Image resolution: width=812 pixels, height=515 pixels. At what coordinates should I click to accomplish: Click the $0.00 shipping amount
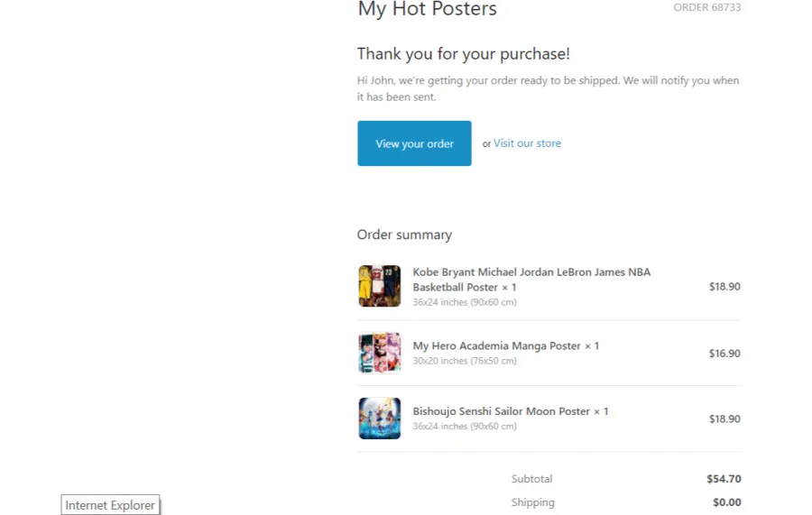(727, 502)
